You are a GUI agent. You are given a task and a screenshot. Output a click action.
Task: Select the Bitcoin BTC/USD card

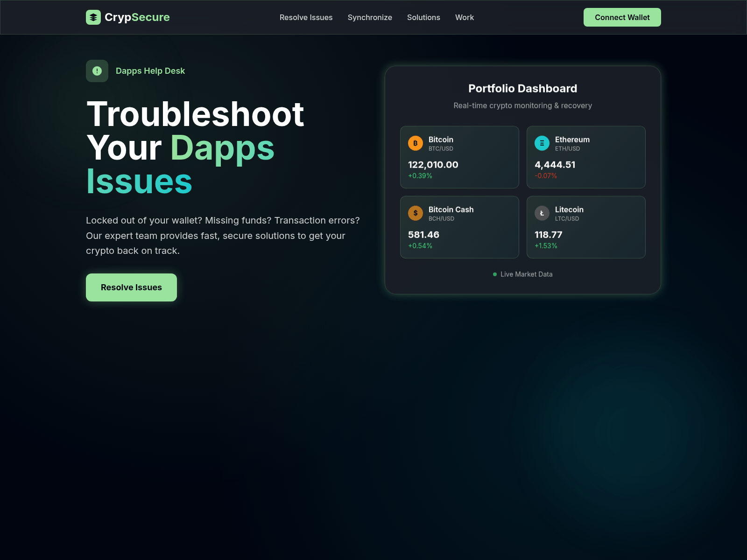(459, 157)
